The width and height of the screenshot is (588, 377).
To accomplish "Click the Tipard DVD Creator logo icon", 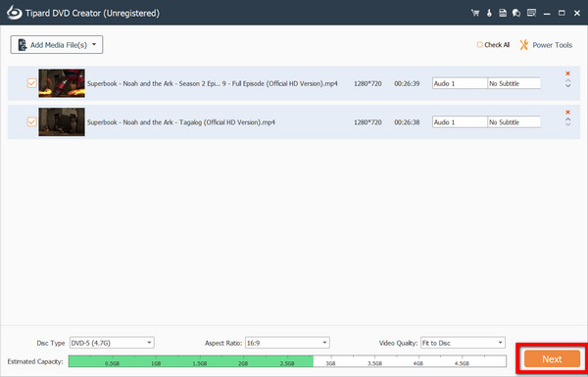I will pyautogui.click(x=15, y=13).
